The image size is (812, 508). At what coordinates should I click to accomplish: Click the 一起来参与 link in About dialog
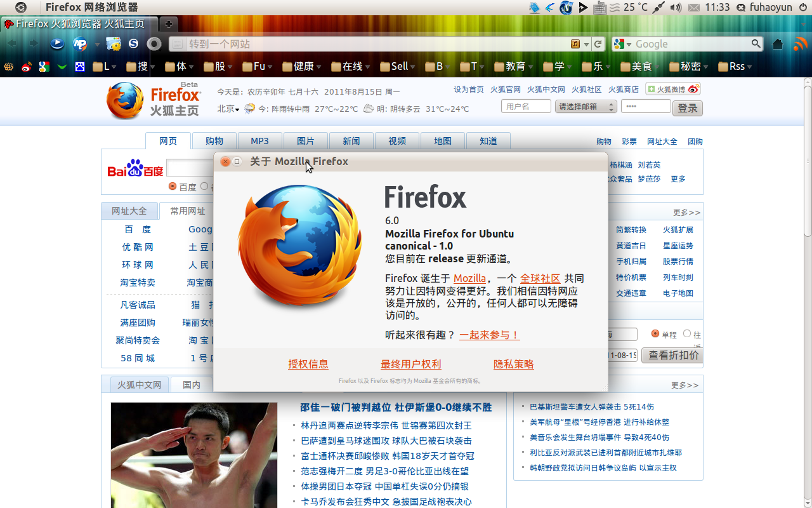490,335
